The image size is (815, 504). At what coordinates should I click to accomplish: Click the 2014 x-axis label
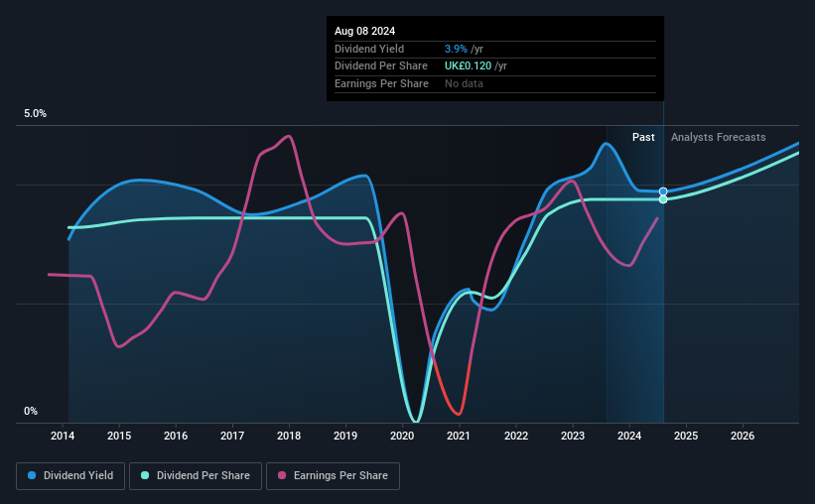(63, 436)
